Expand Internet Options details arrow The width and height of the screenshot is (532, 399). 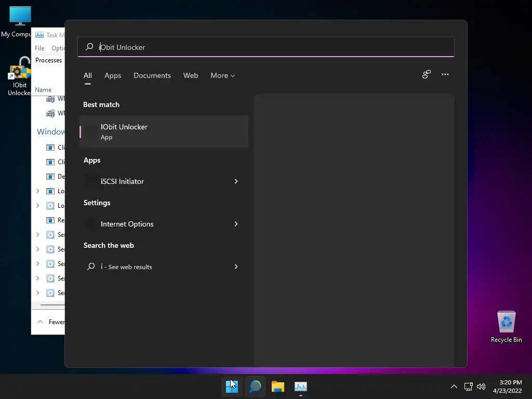[236, 224]
